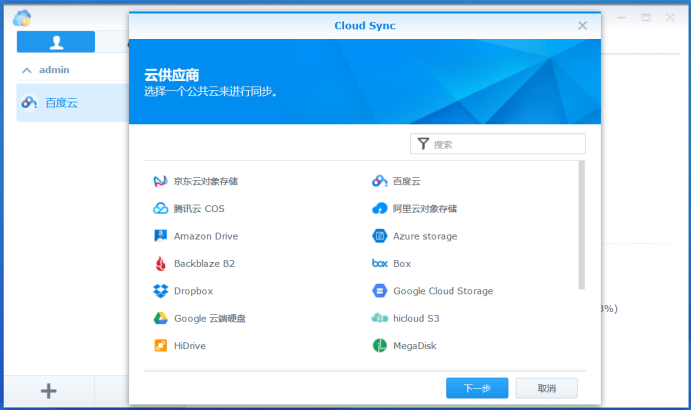Viewport: 692px width, 410px height.
Task: Select the Google 云端硬盘 drive icon
Action: click(160, 318)
